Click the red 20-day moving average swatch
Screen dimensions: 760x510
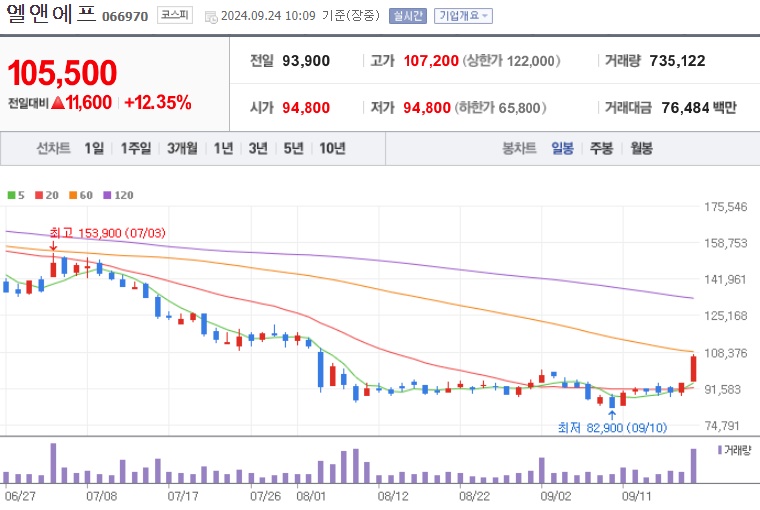(x=39, y=195)
